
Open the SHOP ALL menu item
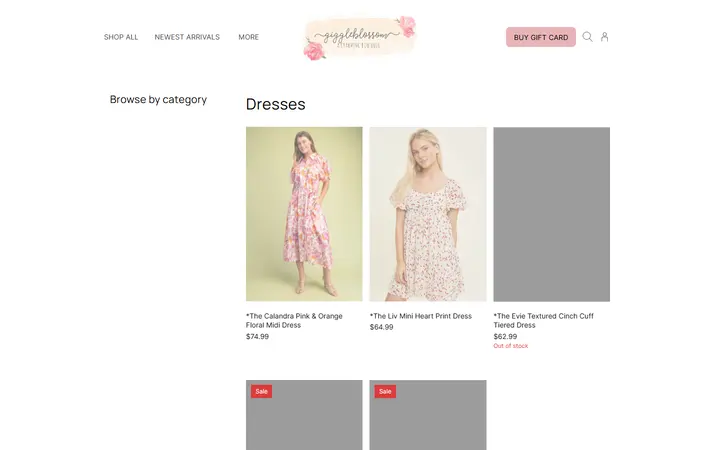coord(121,37)
